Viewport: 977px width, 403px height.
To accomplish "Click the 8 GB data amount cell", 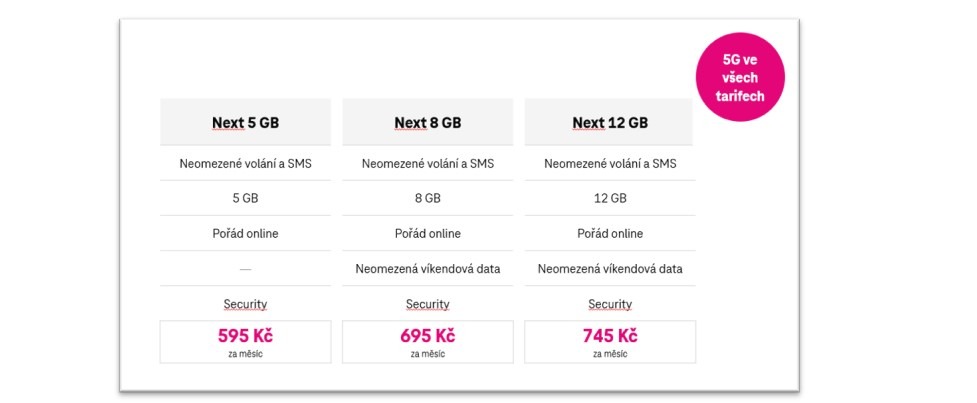I will tap(427, 198).
